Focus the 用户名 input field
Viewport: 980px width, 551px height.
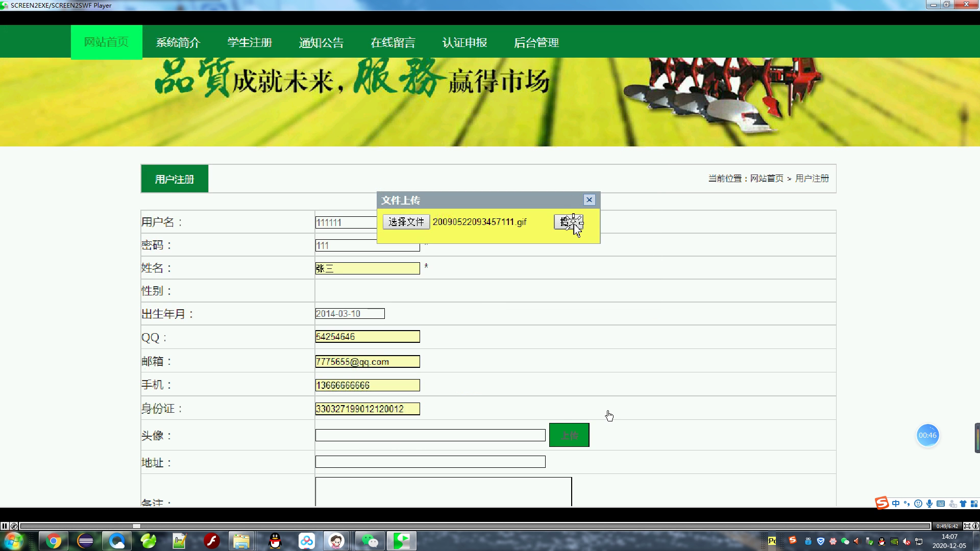[346, 222]
